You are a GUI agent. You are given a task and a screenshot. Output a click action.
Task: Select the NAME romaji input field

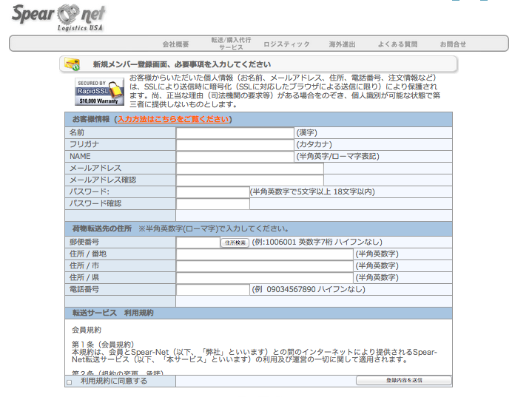pyautogui.click(x=235, y=157)
